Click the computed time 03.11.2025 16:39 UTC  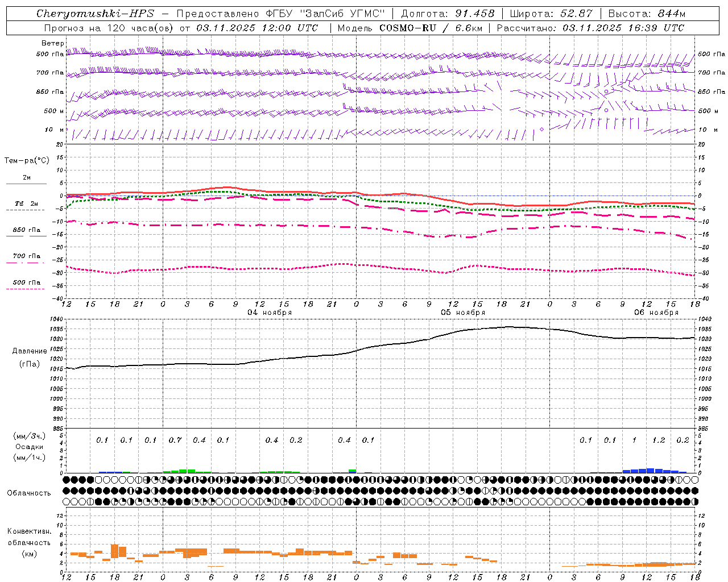(623, 28)
